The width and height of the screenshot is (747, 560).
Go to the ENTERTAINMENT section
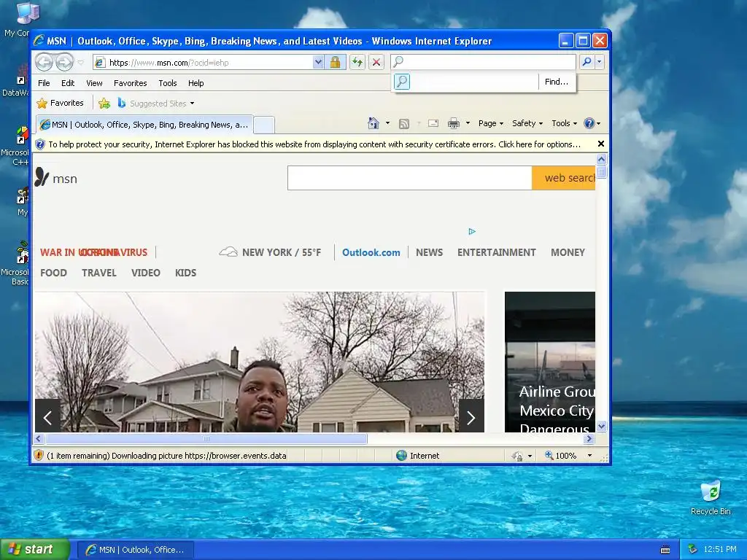[x=496, y=252]
